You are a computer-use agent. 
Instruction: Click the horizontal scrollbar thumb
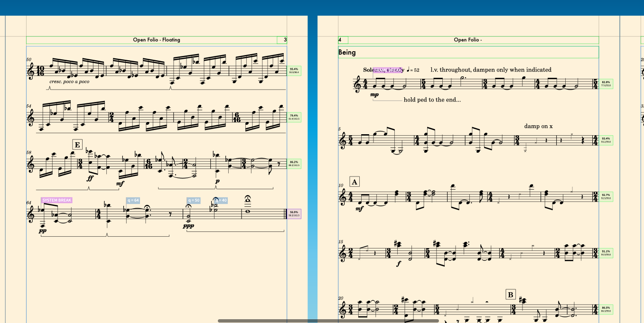tap(328, 321)
